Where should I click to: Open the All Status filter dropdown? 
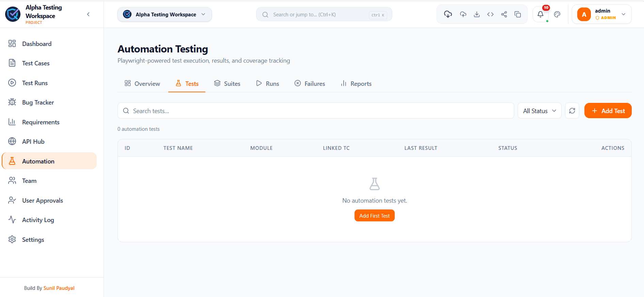[x=539, y=111]
